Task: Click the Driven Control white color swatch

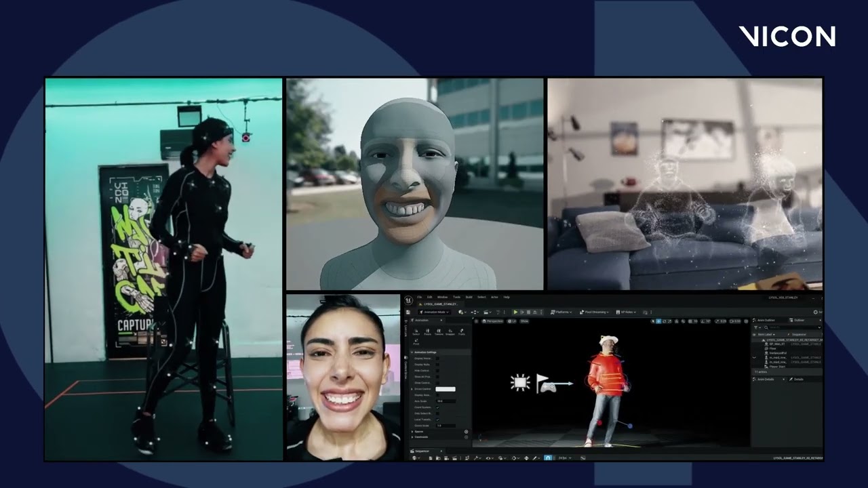Action: coord(446,389)
